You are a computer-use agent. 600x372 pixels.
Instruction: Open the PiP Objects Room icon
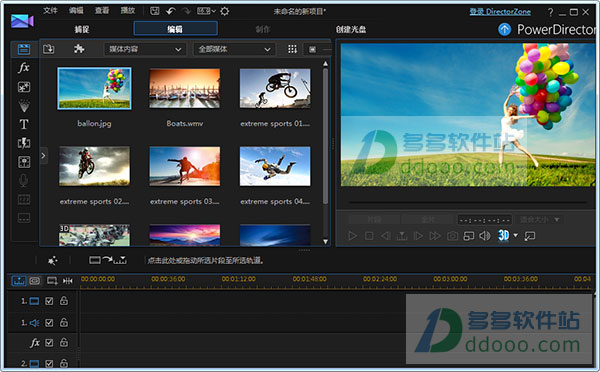(24, 87)
